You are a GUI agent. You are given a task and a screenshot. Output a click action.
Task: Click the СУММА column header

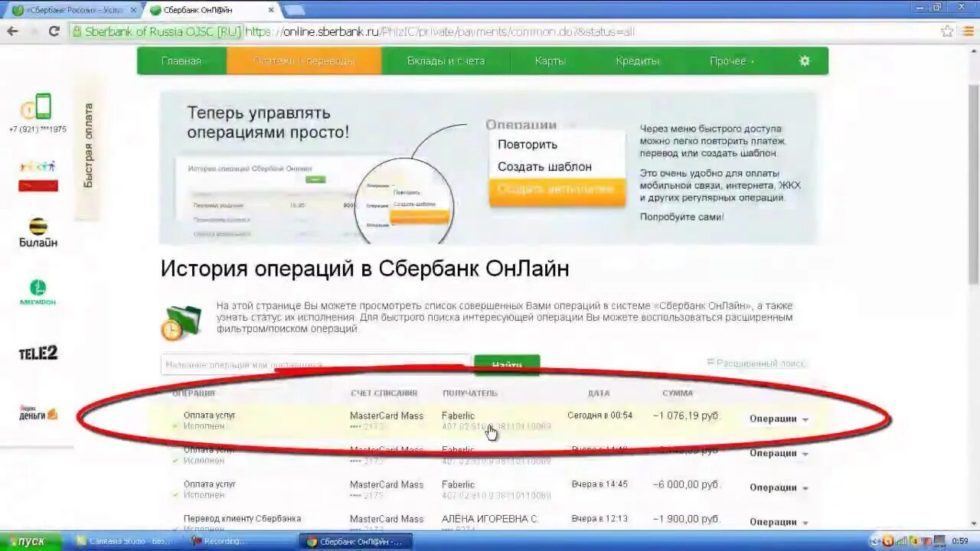(x=678, y=393)
